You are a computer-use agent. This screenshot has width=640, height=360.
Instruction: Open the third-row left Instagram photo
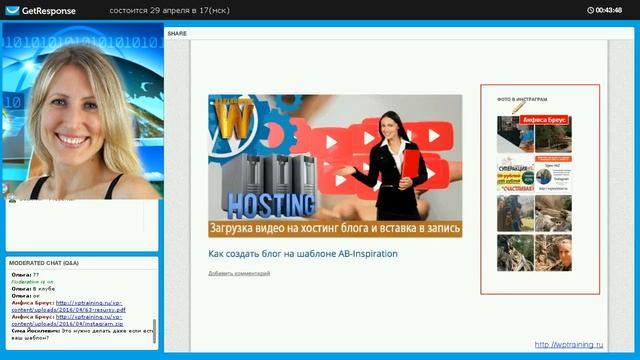pos(516,213)
